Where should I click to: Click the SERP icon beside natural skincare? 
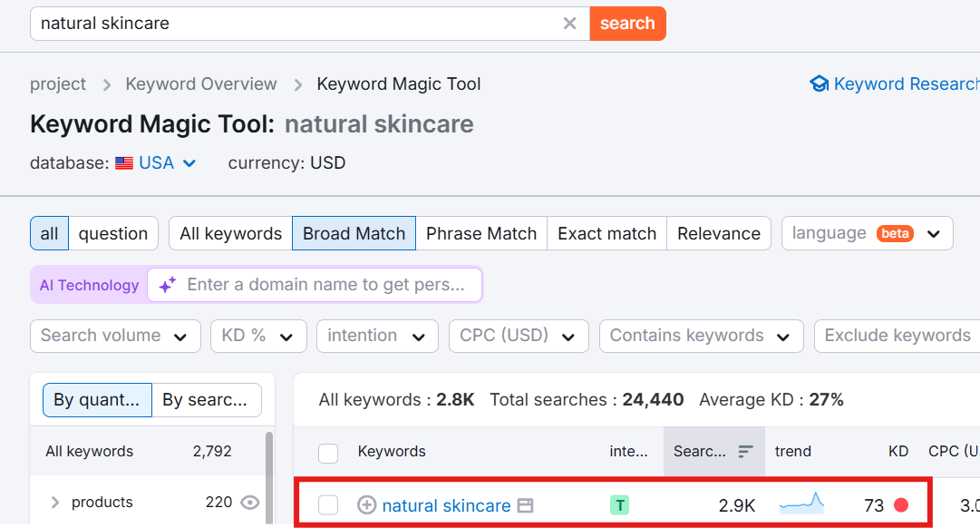(x=526, y=505)
